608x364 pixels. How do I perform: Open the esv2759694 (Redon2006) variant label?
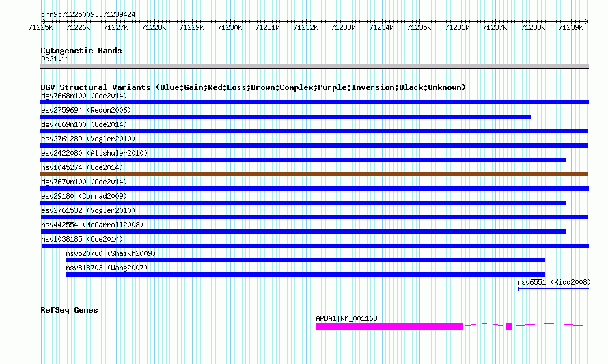(x=86, y=110)
